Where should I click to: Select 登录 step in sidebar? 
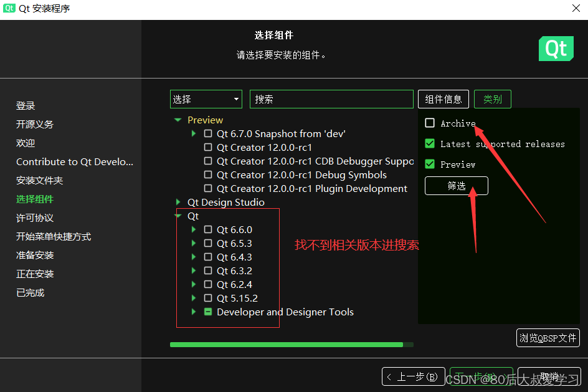click(x=26, y=106)
